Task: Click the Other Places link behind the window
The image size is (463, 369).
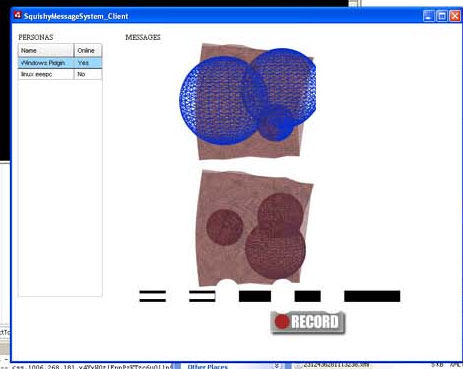Action: pyautogui.click(x=207, y=366)
